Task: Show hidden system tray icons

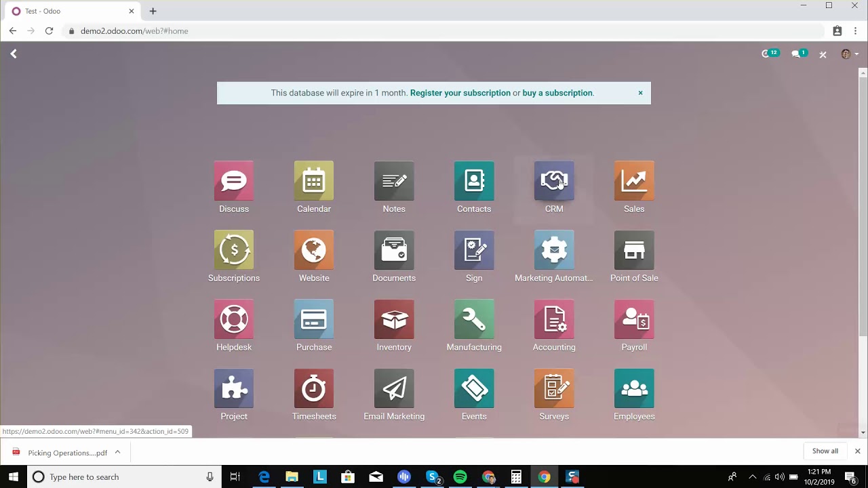Action: (752, 476)
